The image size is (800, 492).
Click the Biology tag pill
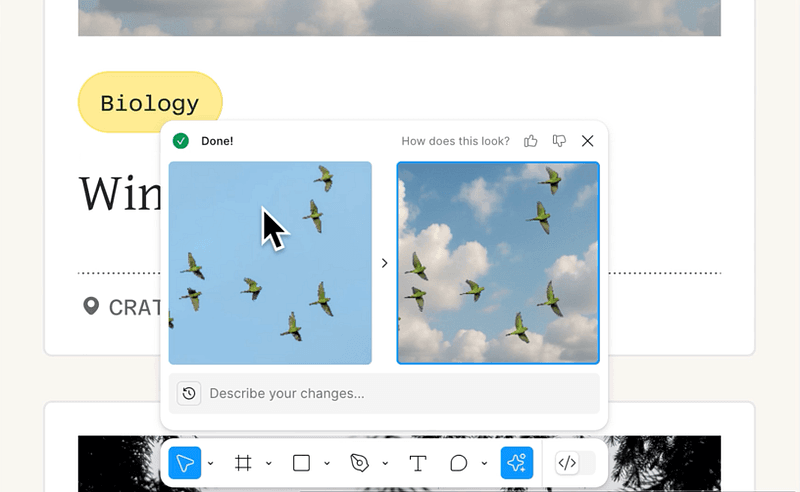[x=150, y=103]
